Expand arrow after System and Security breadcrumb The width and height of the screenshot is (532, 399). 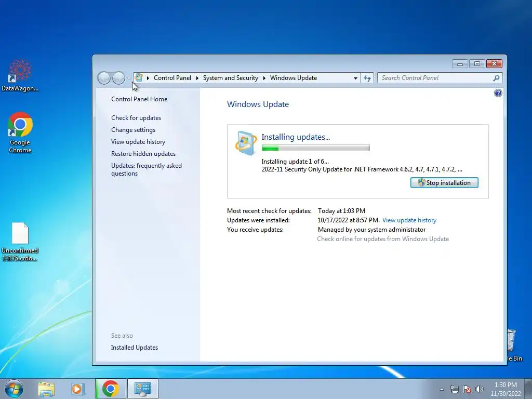pos(264,78)
